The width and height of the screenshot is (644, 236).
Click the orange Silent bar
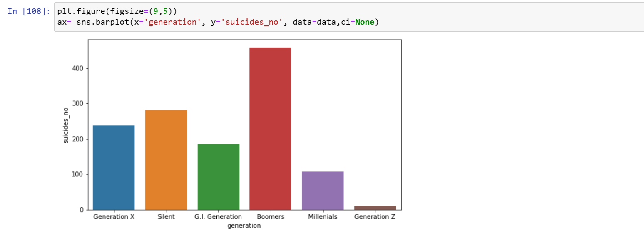click(166, 160)
